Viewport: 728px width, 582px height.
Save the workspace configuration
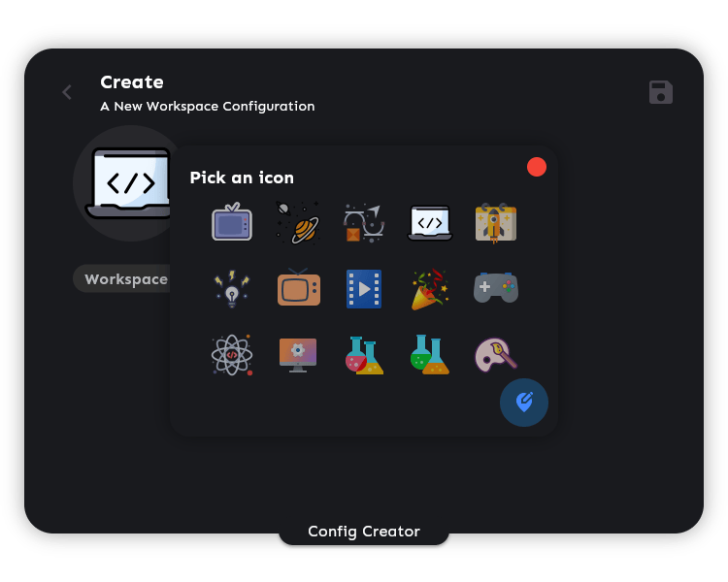[661, 92]
